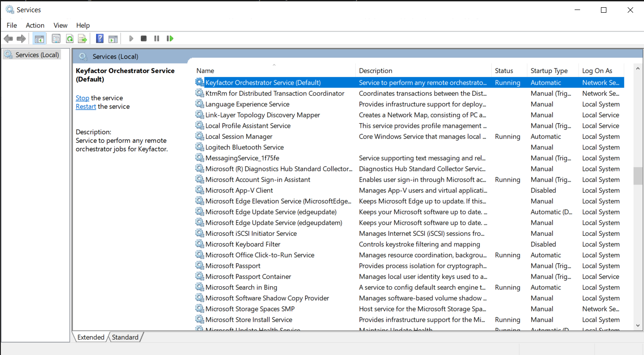Select Microsoft (R) Diagnostics Hub Standard Collector row
This screenshot has height=355, width=644.
[x=409, y=169]
